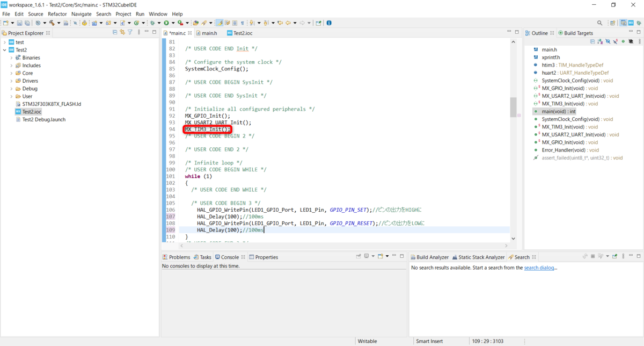Click the Save All toolbar icon
The image size is (644, 346).
point(27,23)
